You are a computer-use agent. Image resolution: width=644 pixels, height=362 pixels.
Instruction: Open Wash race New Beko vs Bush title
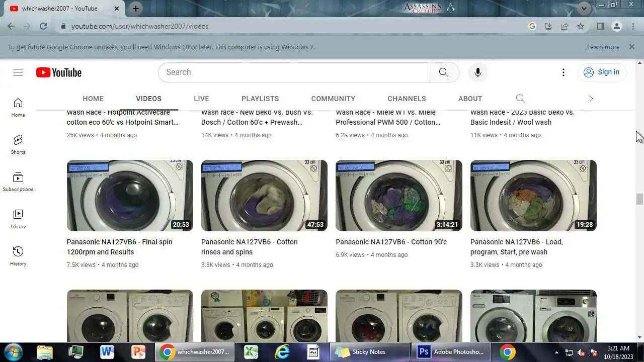(x=257, y=117)
